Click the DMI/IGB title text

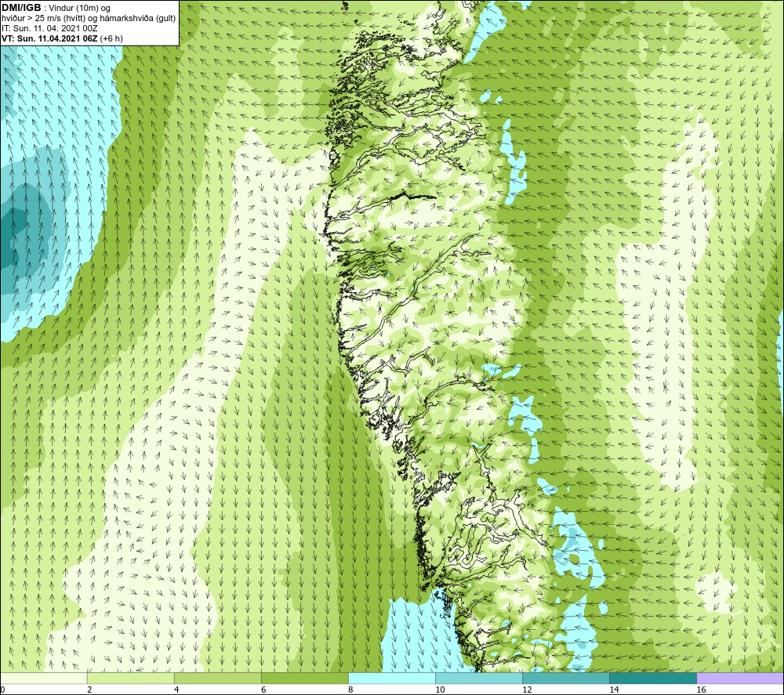(x=21, y=8)
